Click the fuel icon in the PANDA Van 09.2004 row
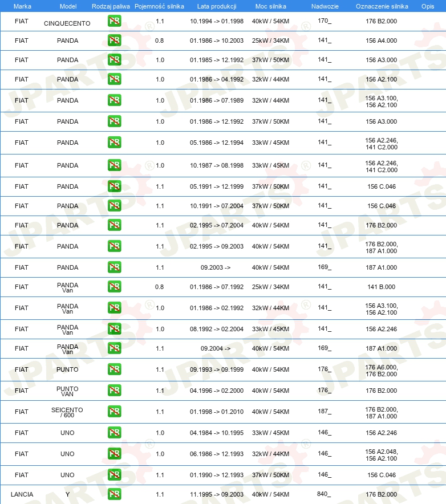This screenshot has height=504, width=446. tap(115, 348)
